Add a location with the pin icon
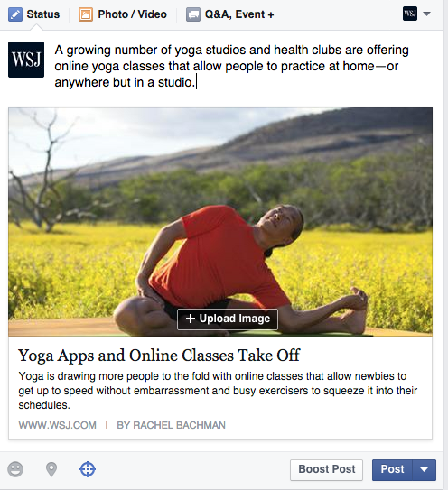Screen dimensions: 448x490 pyautogui.click(x=51, y=469)
